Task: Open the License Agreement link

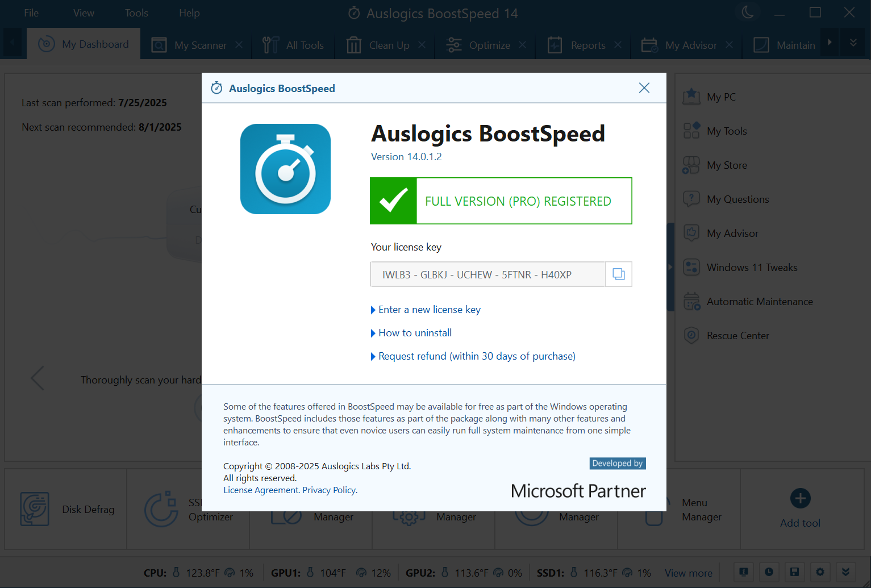Action: [x=261, y=490]
